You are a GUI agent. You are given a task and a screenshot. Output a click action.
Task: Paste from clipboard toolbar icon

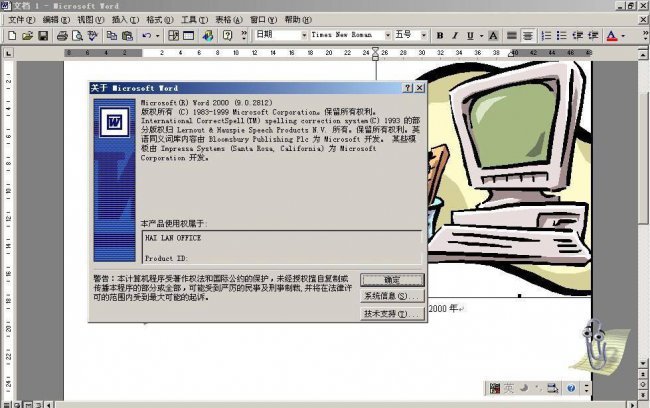(127, 36)
